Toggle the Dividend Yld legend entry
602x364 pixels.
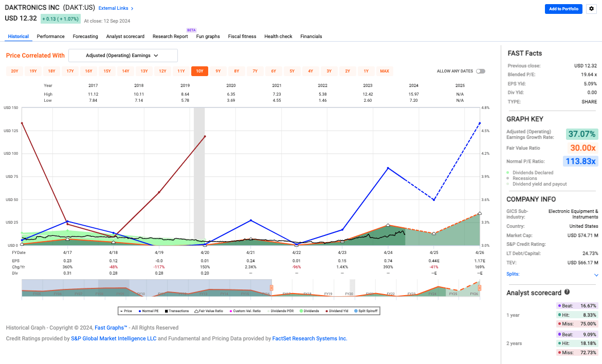337,311
